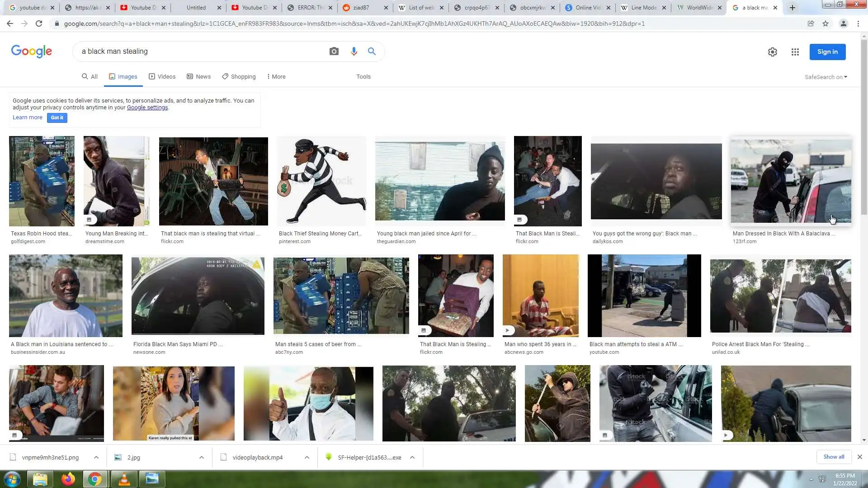This screenshot has width=868, height=488.
Task: Reload the page in Chrome
Action: click(x=39, y=23)
